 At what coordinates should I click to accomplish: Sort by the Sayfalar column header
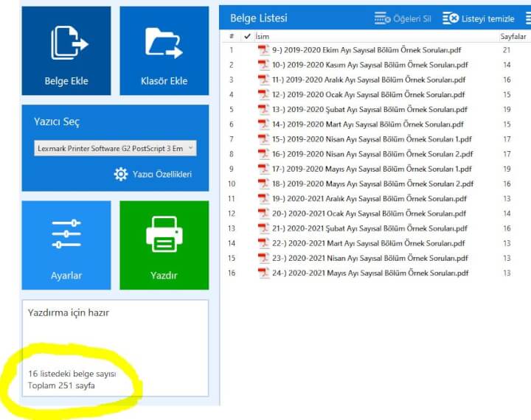[513, 37]
